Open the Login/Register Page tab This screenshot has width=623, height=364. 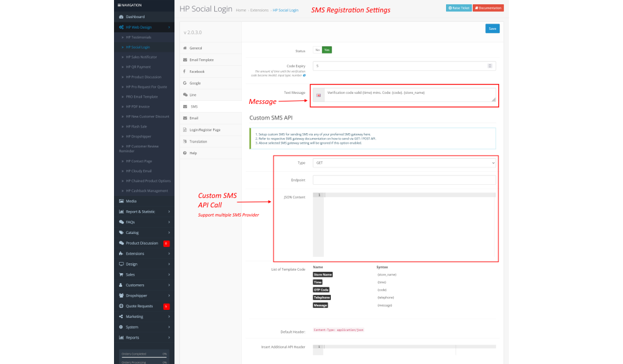(211, 130)
